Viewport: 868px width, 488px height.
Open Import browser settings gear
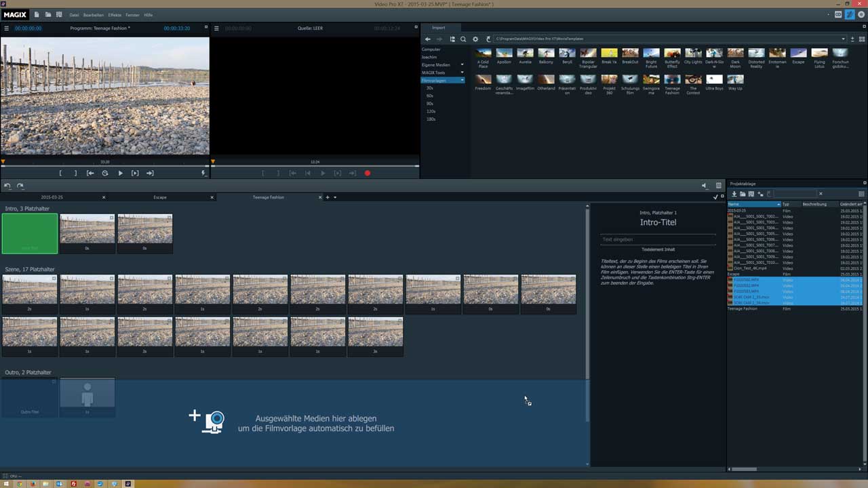pos(475,39)
